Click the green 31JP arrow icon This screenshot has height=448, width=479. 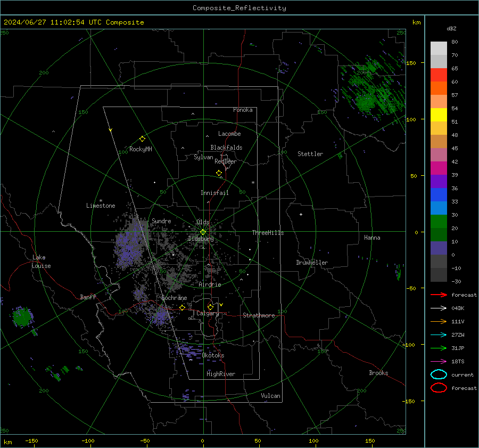(439, 348)
